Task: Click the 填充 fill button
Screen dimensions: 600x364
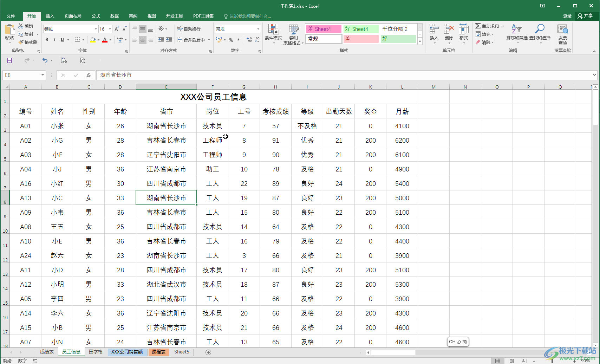Action: (x=485, y=34)
